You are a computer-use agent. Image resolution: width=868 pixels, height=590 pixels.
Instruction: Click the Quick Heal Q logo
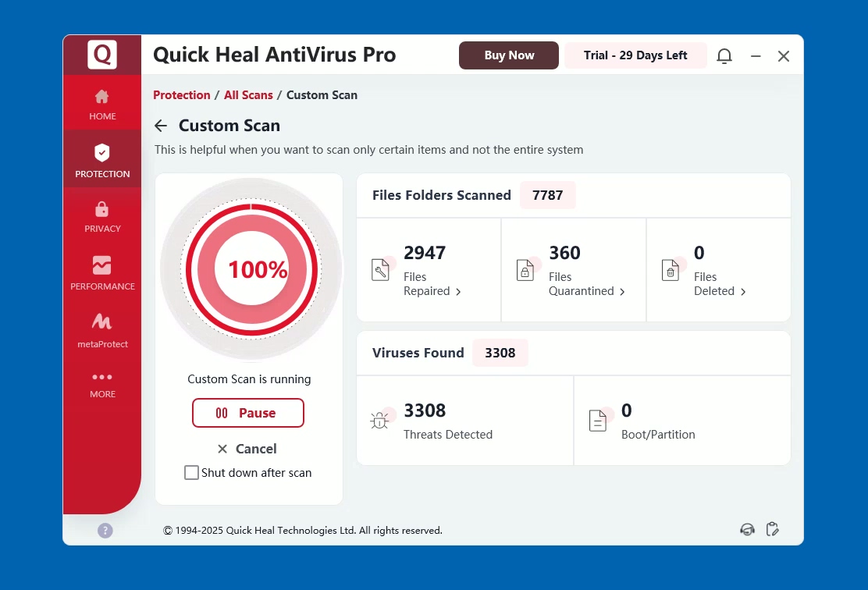click(102, 55)
